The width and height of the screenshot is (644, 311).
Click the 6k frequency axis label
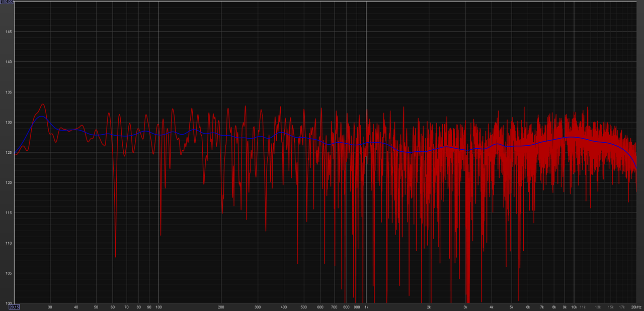[528, 307]
